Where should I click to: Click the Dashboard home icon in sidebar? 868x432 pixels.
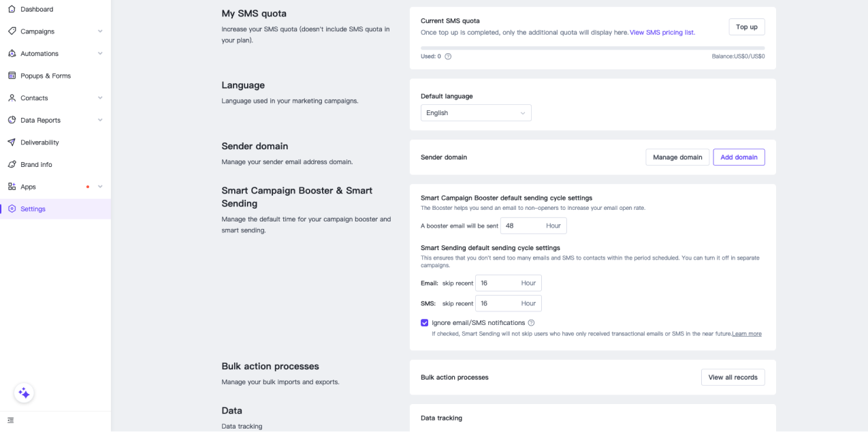[12, 10]
